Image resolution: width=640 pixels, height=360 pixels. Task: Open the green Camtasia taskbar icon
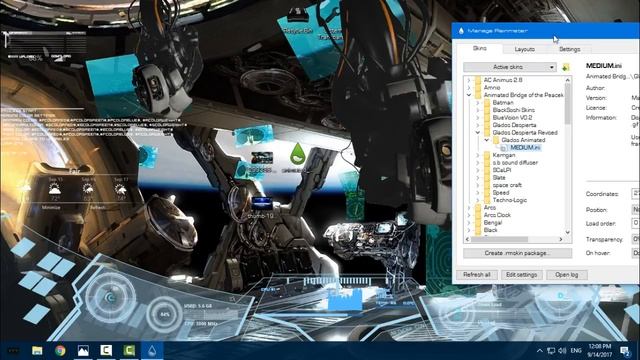point(129,351)
